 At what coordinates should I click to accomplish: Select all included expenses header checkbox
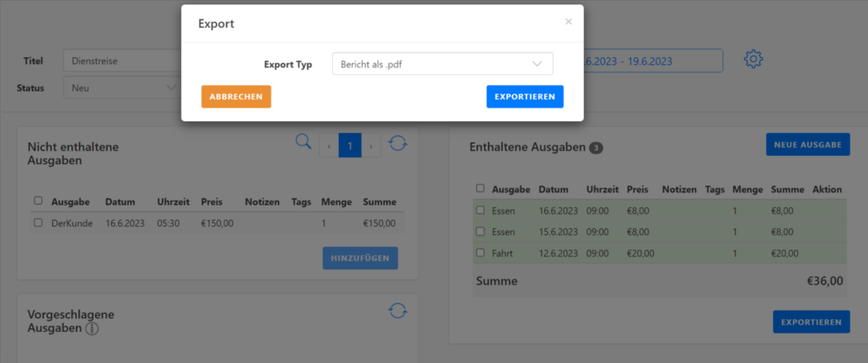tap(480, 190)
